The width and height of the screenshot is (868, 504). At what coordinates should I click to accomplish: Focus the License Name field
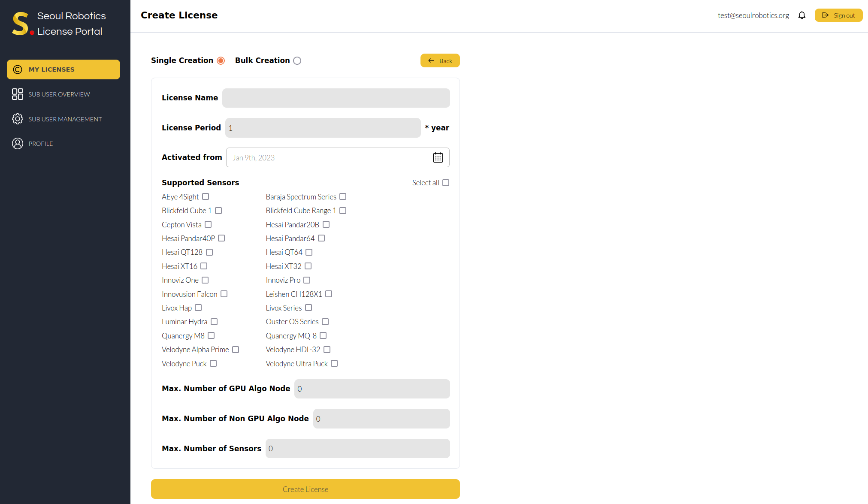336,98
